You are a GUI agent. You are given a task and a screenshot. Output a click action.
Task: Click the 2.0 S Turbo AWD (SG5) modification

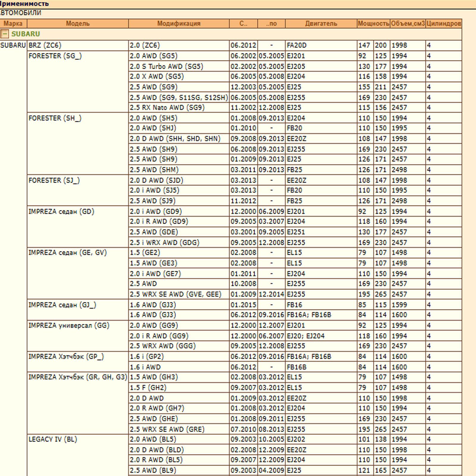(x=166, y=66)
